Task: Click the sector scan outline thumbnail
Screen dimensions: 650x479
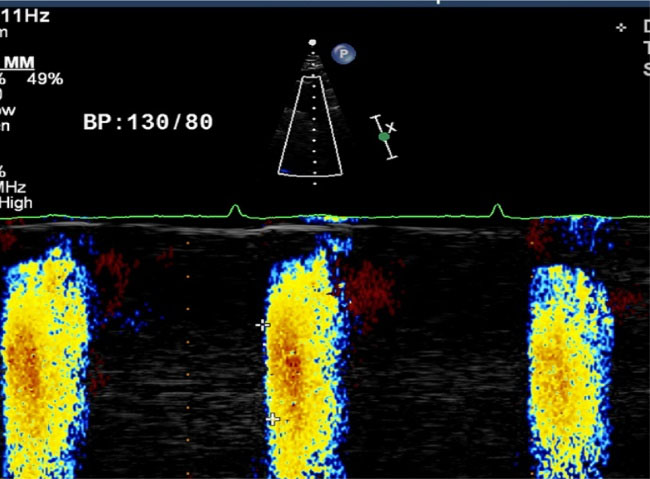Action: pos(314,125)
